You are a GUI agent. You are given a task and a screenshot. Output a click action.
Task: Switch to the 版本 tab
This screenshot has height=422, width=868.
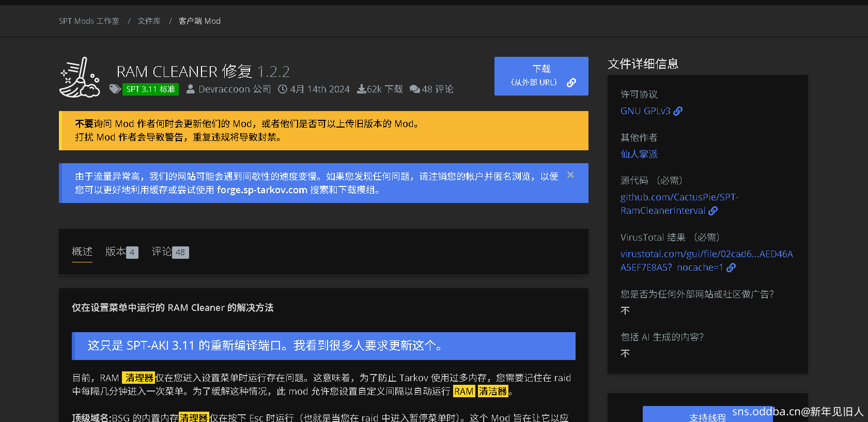pyautogui.click(x=121, y=252)
